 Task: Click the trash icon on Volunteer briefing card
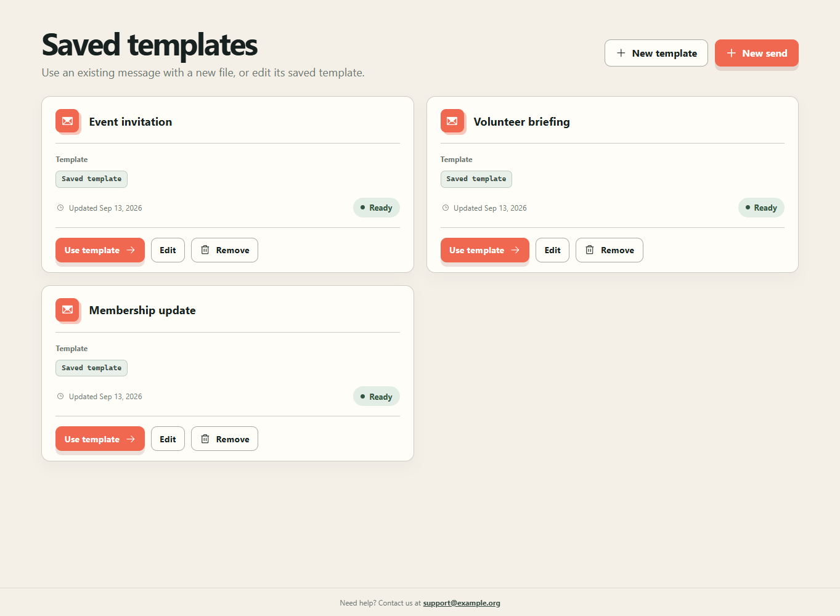(x=590, y=250)
